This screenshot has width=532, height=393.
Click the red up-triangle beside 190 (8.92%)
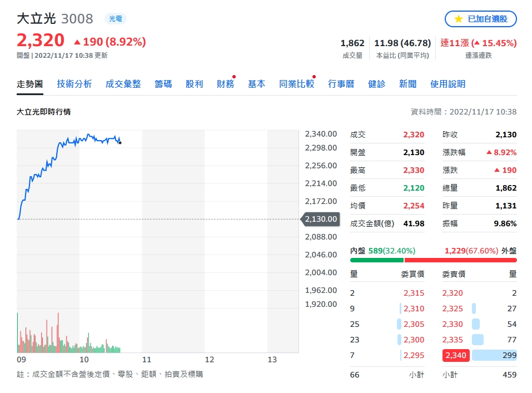[x=77, y=42]
